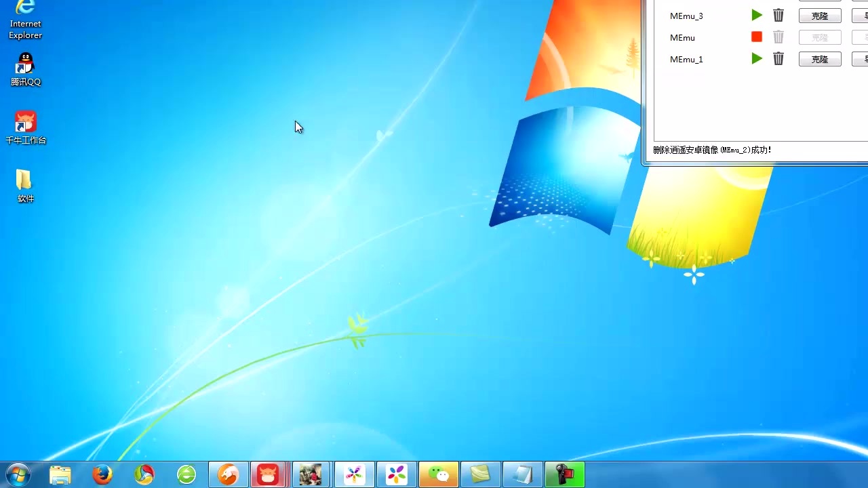Open the 软件 folder on desktop
The image size is (868, 488).
point(25,186)
